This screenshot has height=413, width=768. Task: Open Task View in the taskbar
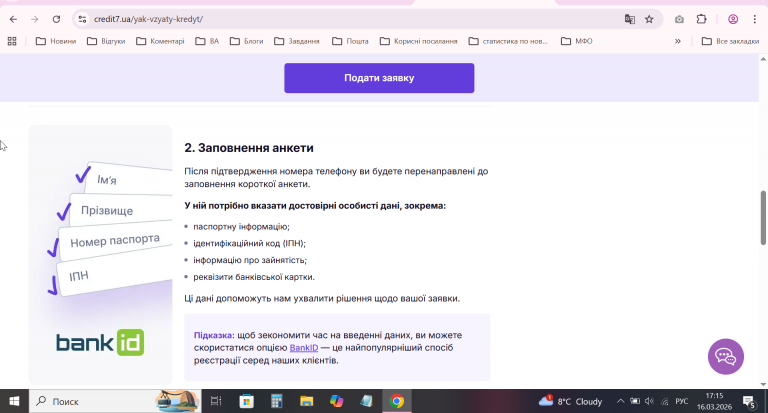pos(216,401)
